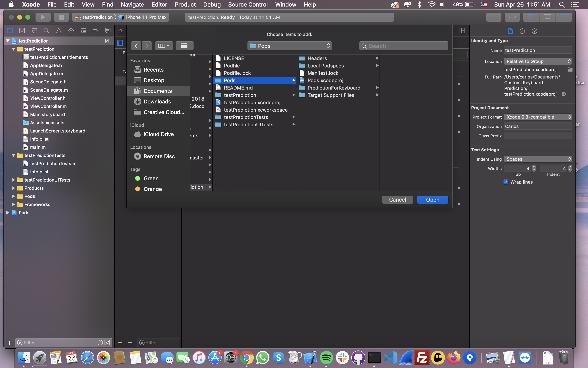
Task: Open the Project Format dropdown
Action: pos(538,117)
